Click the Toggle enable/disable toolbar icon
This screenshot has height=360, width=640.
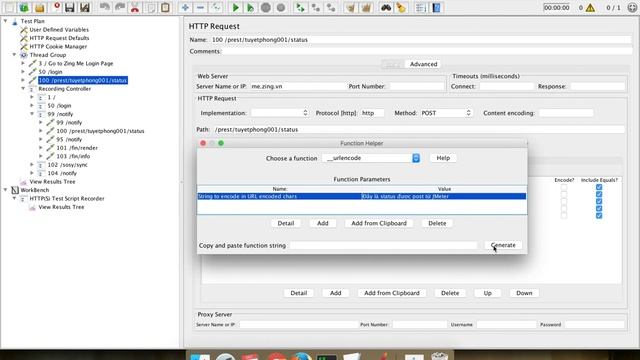pos(215,7)
